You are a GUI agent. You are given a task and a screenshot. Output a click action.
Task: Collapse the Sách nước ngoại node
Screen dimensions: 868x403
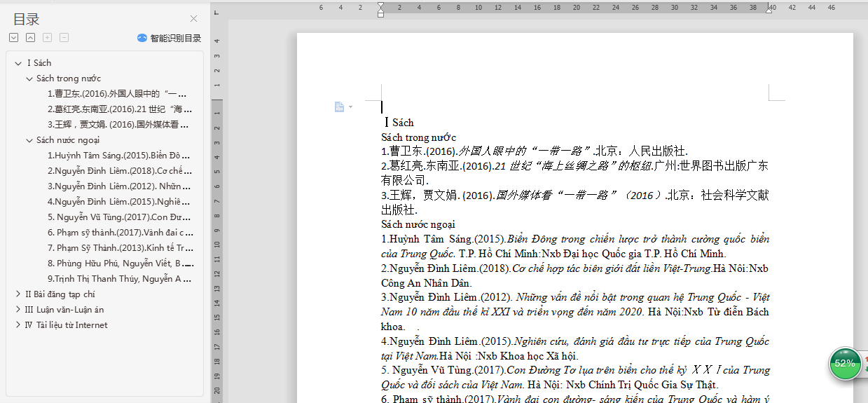click(29, 140)
